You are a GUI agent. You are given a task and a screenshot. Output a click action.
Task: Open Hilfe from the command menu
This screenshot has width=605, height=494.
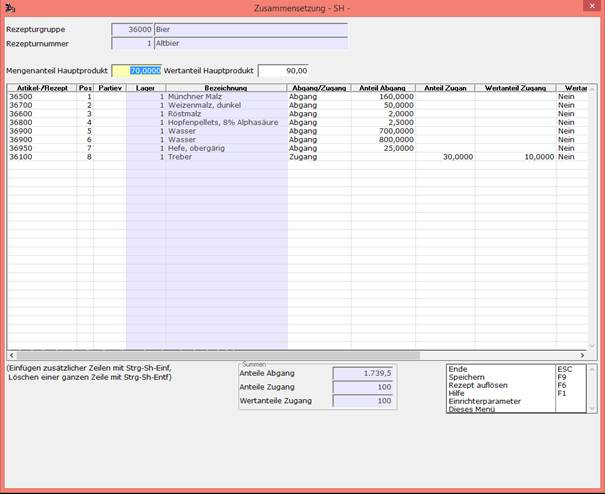[456, 393]
